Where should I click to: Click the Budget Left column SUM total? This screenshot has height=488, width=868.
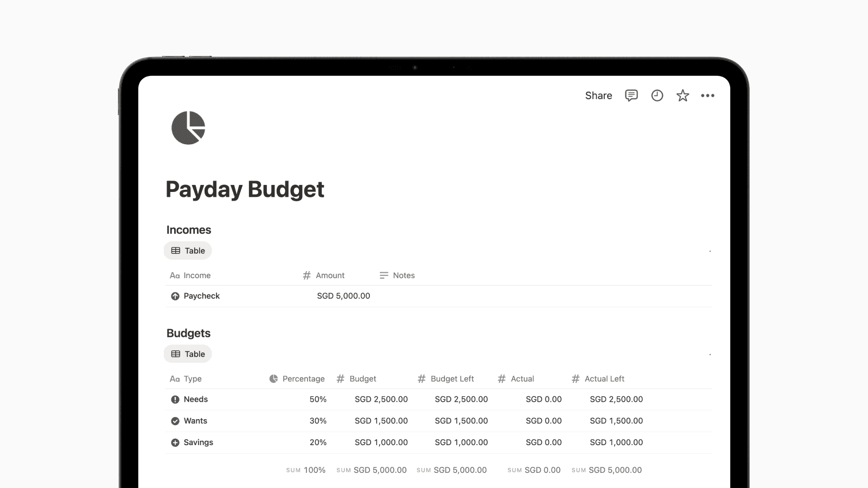[x=451, y=470]
